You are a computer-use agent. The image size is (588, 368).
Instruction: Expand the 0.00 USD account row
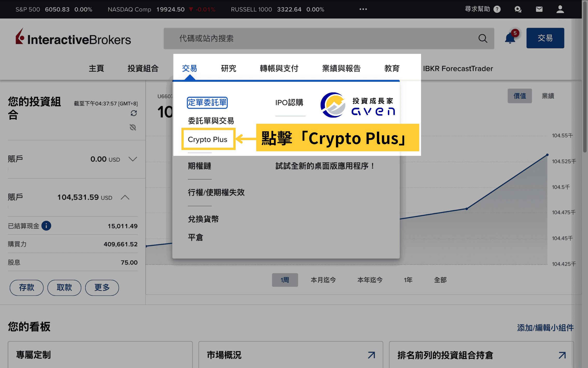coord(133,159)
